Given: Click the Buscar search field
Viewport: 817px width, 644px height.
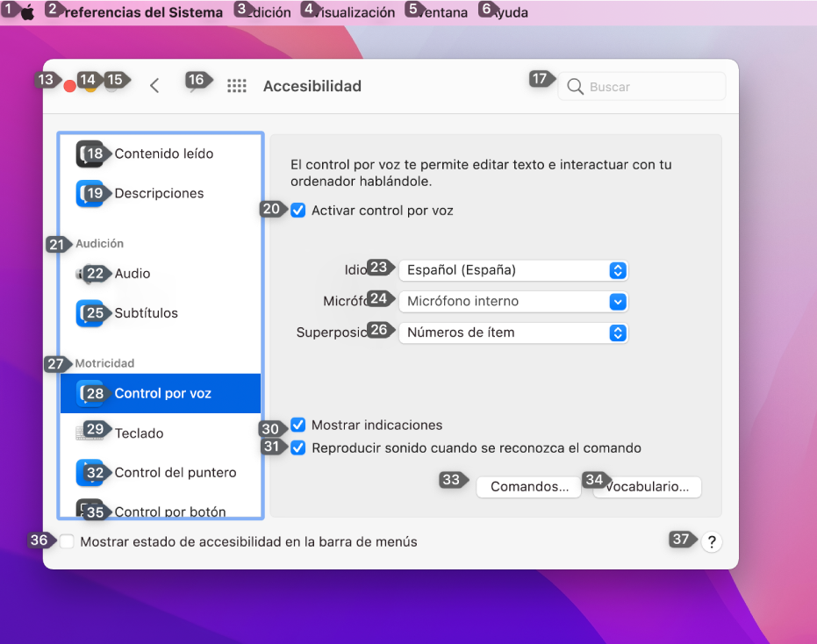Looking at the screenshot, I should [642, 87].
